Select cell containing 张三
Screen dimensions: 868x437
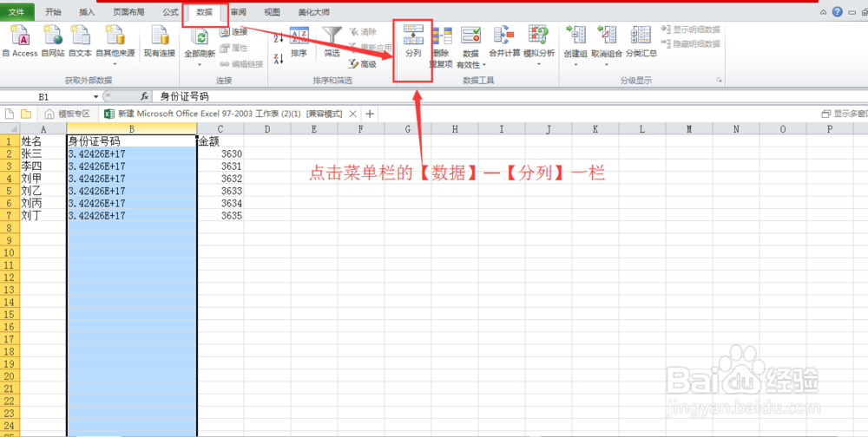(x=43, y=153)
